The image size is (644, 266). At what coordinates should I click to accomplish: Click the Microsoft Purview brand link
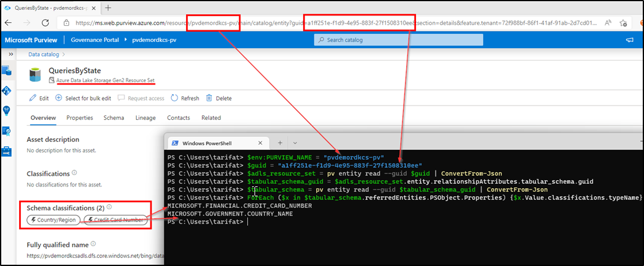pyautogui.click(x=31, y=40)
